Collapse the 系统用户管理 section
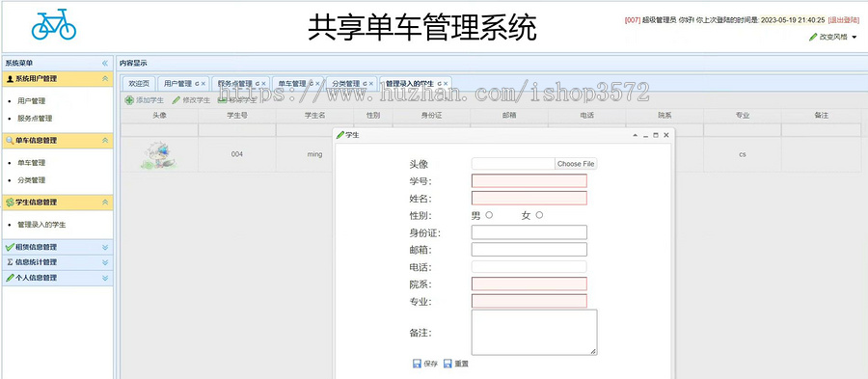Image resolution: width=868 pixels, height=379 pixels. click(x=104, y=79)
